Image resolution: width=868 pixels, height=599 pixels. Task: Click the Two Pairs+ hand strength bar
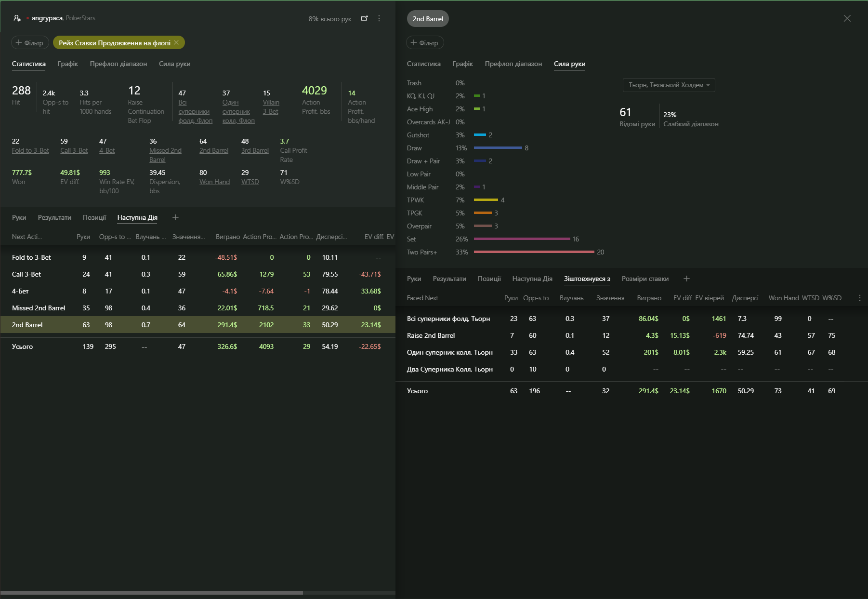[x=534, y=252]
